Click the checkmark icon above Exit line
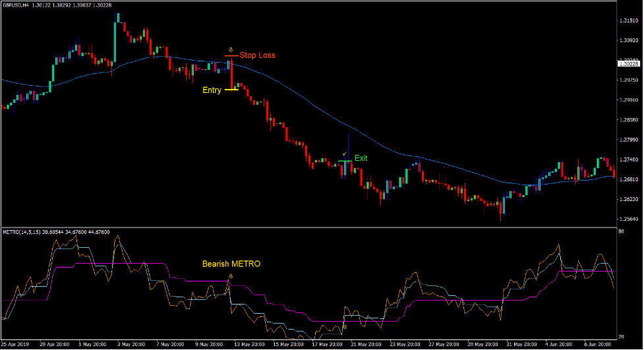 click(345, 154)
